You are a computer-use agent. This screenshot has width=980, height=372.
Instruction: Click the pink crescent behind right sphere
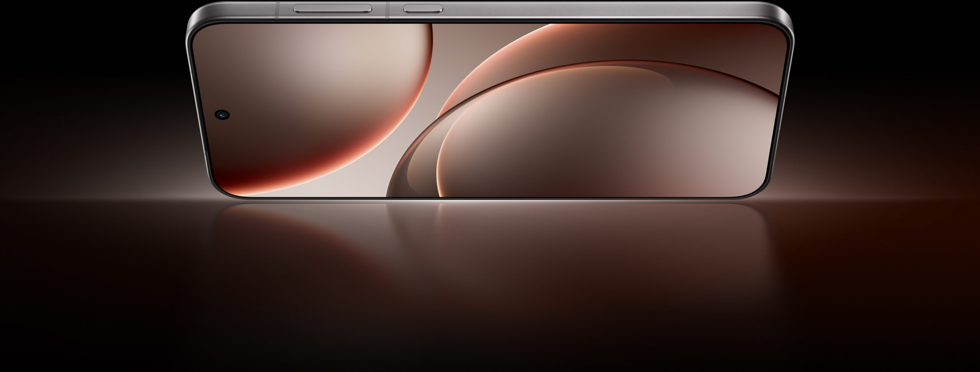pos(479,69)
